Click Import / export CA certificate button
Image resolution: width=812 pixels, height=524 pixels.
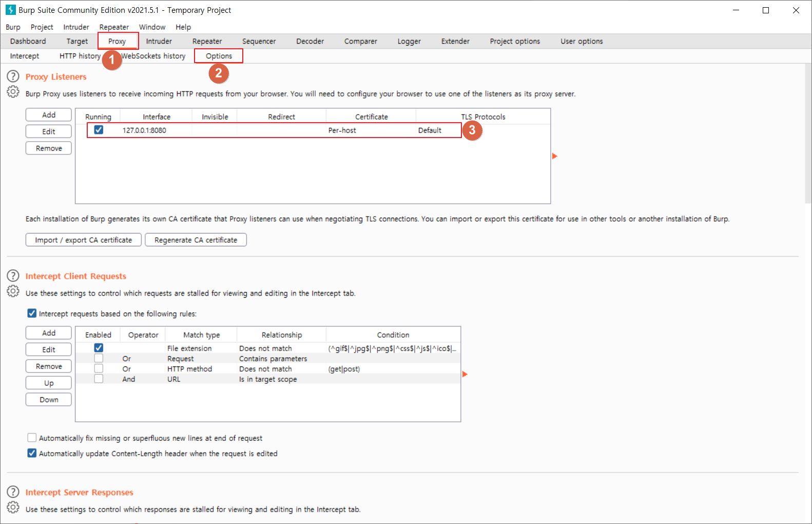tap(84, 240)
